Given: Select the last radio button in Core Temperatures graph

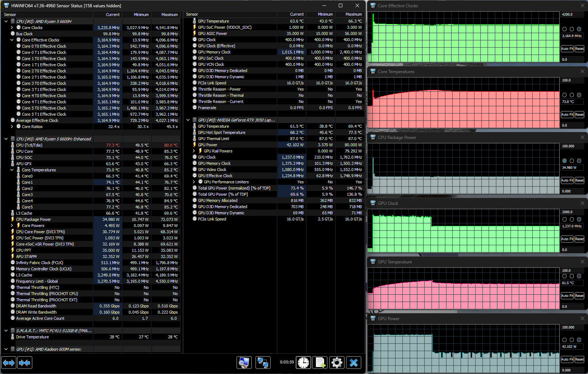Looking at the screenshot, I should pos(579,95).
